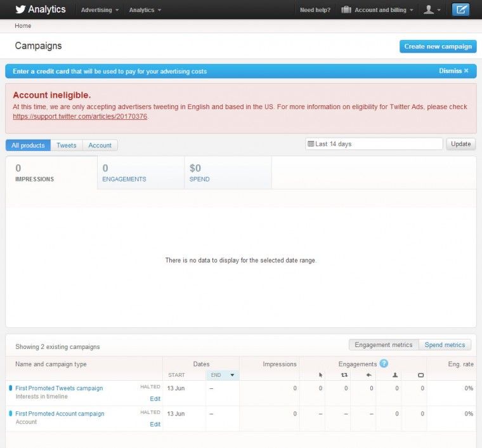
Task: Click the follows person column icon
Action: [x=395, y=375]
